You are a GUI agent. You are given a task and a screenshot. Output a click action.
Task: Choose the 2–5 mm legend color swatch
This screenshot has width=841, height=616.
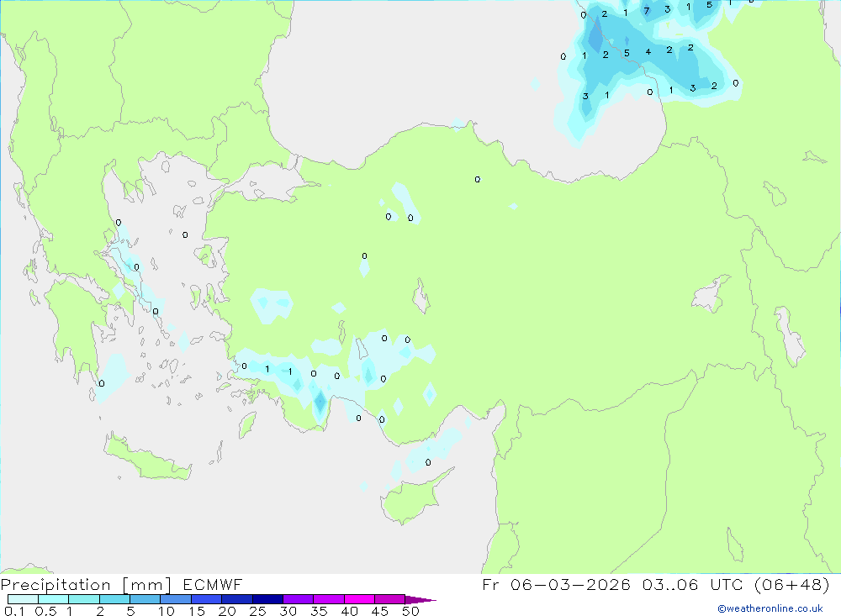114,599
